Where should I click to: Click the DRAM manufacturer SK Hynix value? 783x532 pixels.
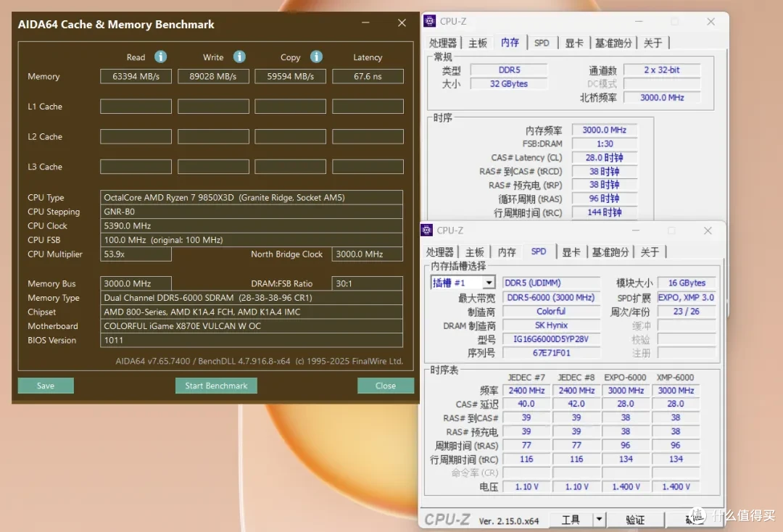tap(551, 325)
